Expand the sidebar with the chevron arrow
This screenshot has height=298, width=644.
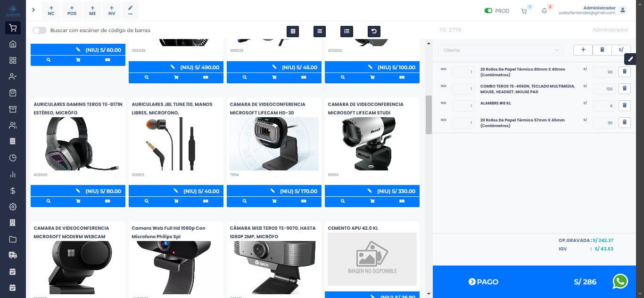click(33, 10)
